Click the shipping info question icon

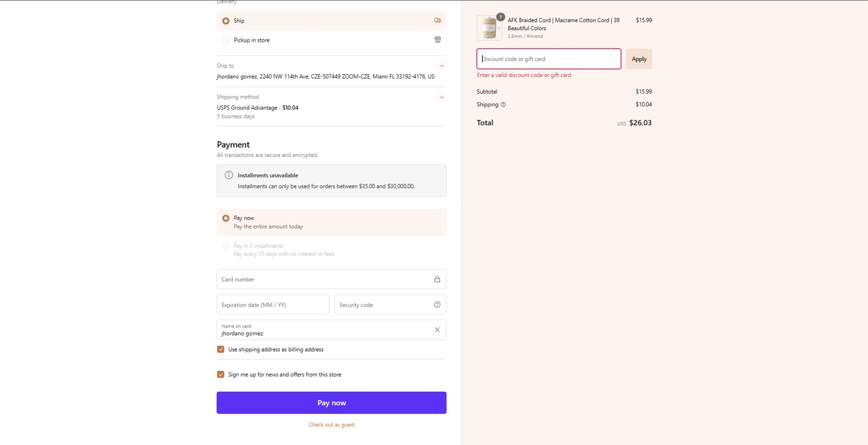point(503,105)
